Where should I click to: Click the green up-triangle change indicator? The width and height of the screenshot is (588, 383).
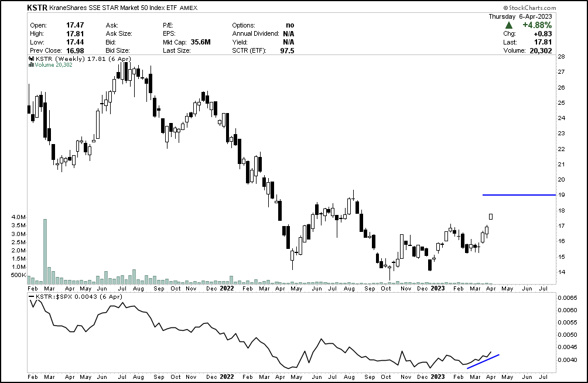509,25
